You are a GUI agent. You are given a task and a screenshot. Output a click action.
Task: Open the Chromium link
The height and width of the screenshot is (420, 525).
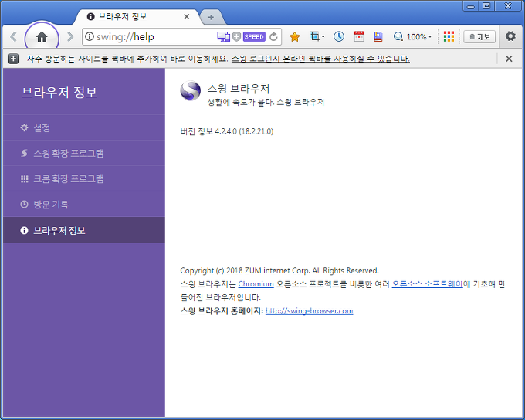pos(256,284)
